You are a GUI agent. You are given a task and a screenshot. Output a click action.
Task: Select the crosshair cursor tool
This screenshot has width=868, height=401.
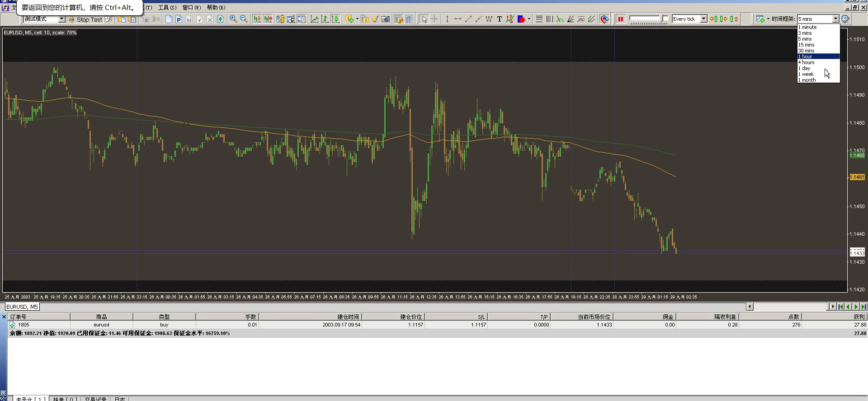(434, 19)
